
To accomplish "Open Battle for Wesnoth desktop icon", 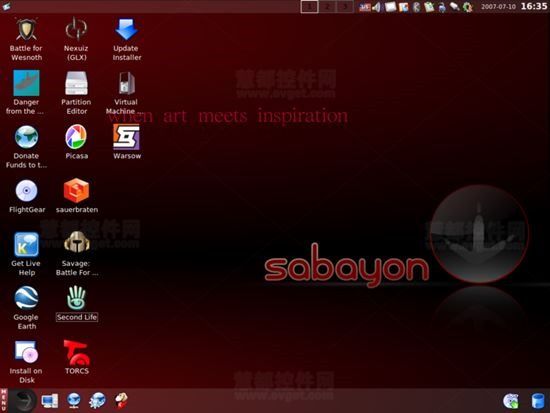I will 26,29.
